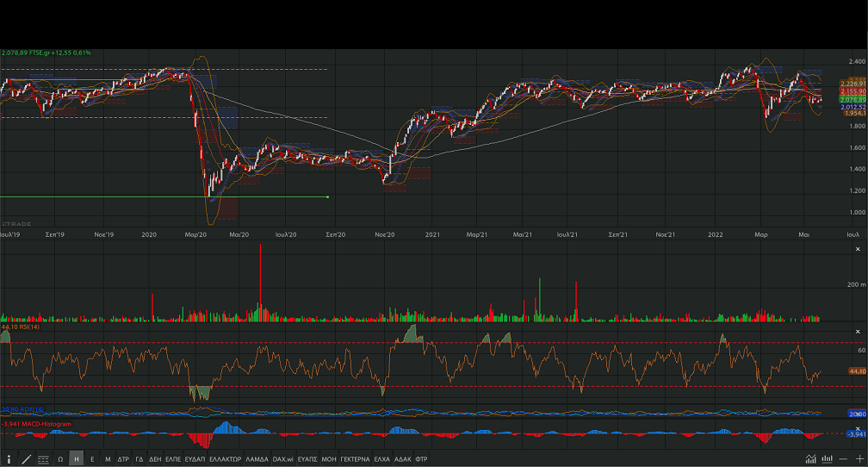Zoom out with the minus icon

click(845, 459)
